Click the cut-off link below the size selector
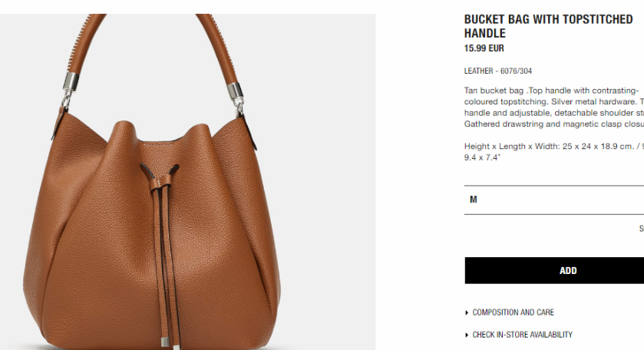 click(642, 229)
